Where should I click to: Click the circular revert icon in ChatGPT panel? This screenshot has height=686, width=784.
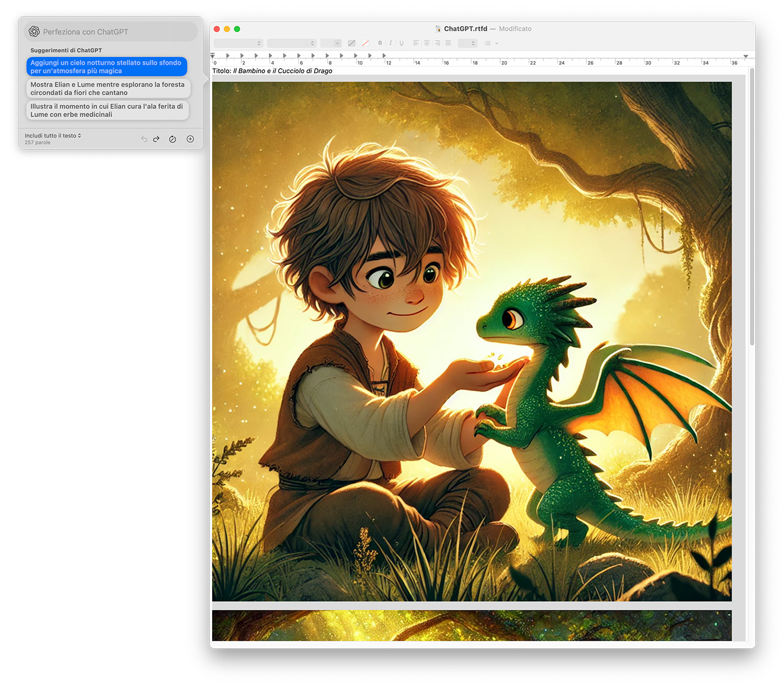[x=172, y=139]
